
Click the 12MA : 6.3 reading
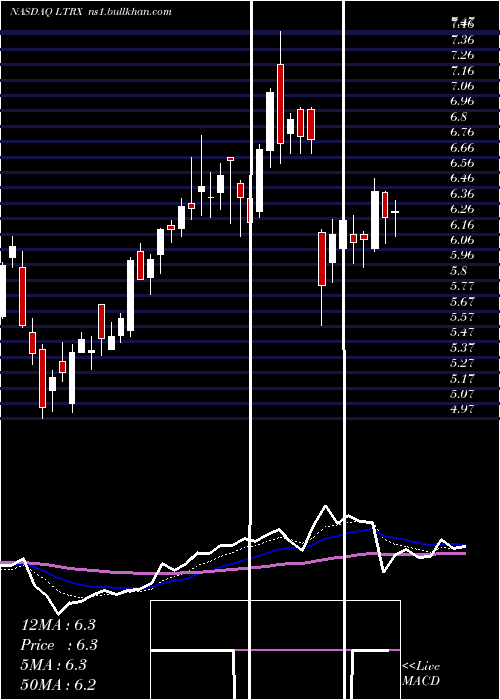point(58,625)
